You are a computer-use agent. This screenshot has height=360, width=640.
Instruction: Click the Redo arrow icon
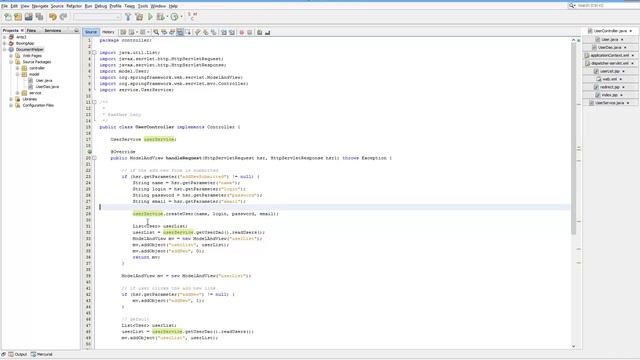[x=63, y=17]
